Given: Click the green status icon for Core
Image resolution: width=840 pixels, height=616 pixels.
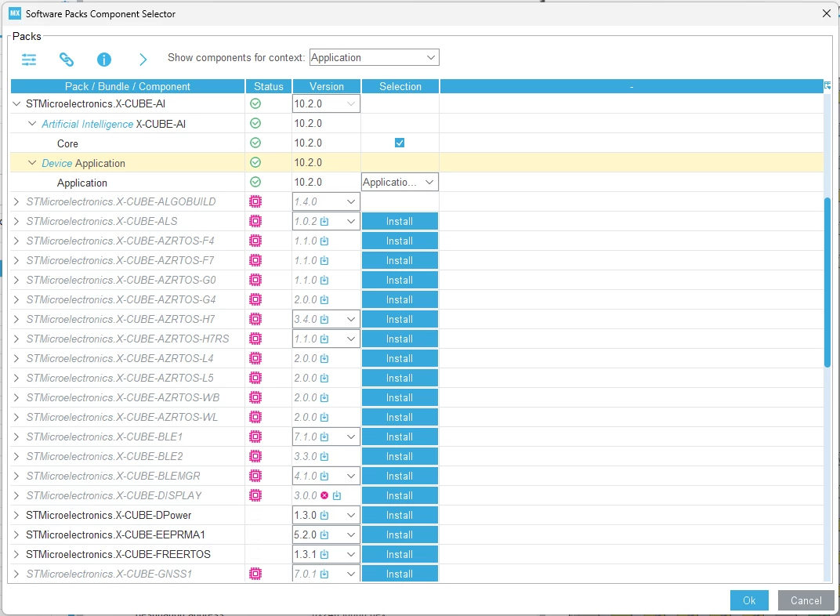Looking at the screenshot, I should 255,143.
